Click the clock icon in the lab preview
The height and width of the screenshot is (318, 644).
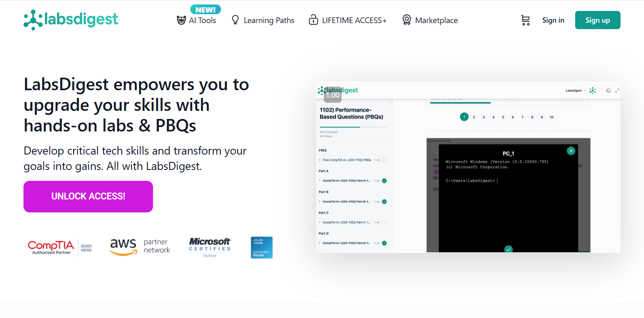tap(608, 91)
